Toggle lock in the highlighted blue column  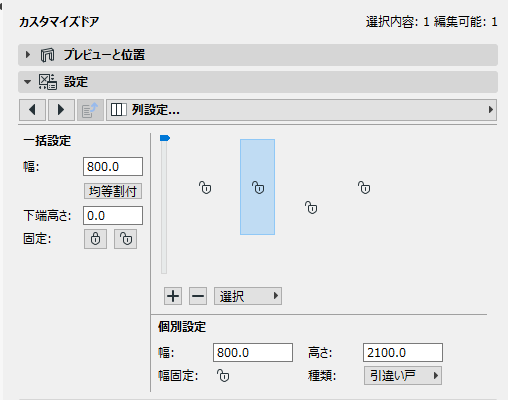click(258, 188)
